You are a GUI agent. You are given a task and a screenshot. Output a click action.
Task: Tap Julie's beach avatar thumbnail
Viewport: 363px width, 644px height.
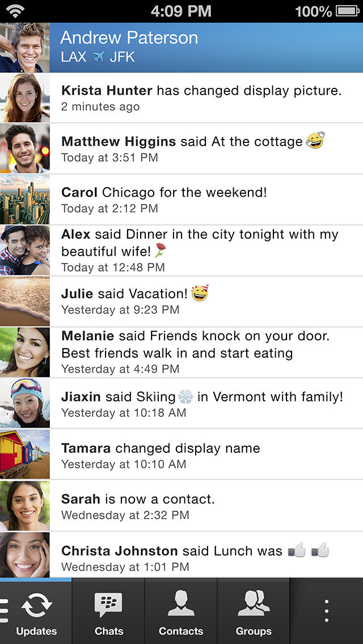(25, 302)
